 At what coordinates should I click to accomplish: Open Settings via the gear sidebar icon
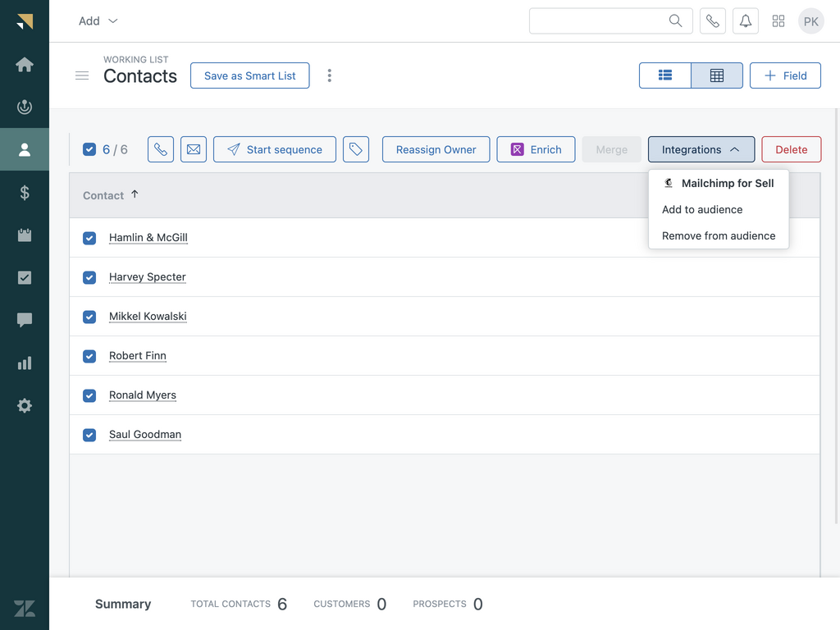(24, 405)
